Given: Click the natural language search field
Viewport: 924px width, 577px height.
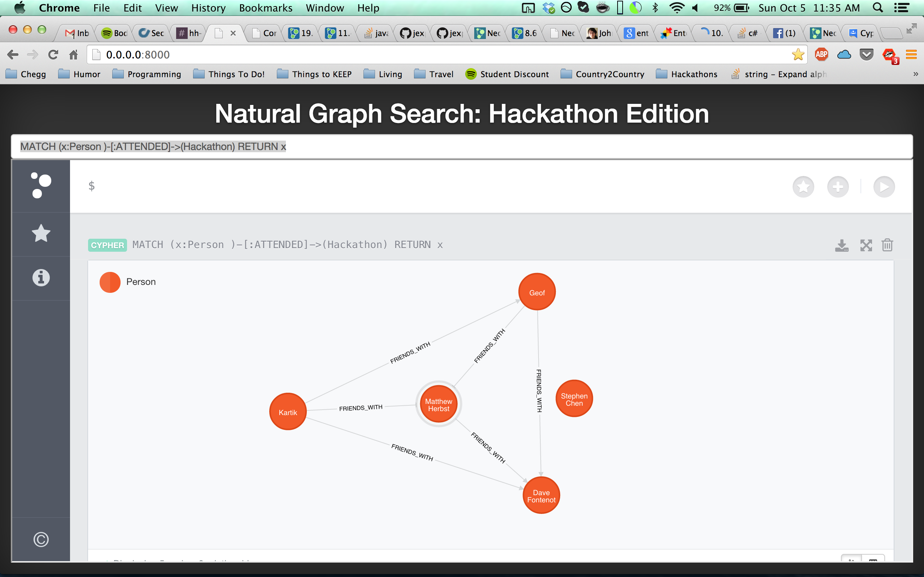Looking at the screenshot, I should [461, 146].
